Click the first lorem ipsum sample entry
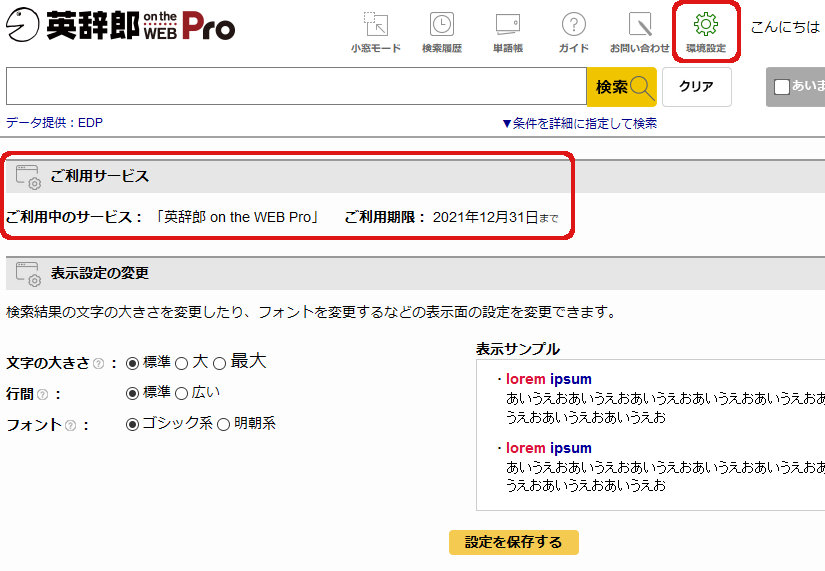 [x=548, y=379]
